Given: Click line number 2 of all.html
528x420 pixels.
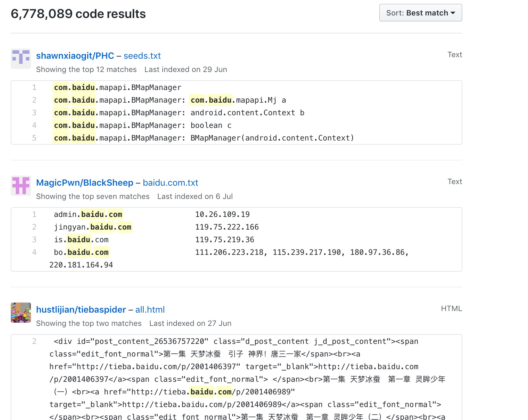Looking at the screenshot, I should click(34, 341).
